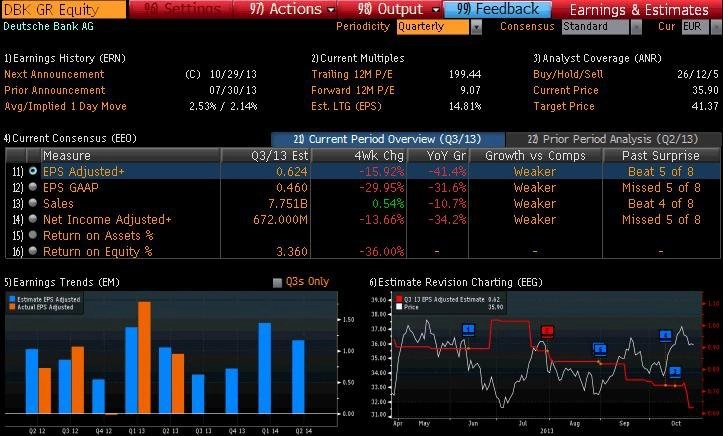The image size is (723, 436).
Task: Open 3) Analyst Coverage (ANR) link
Action: point(597,58)
